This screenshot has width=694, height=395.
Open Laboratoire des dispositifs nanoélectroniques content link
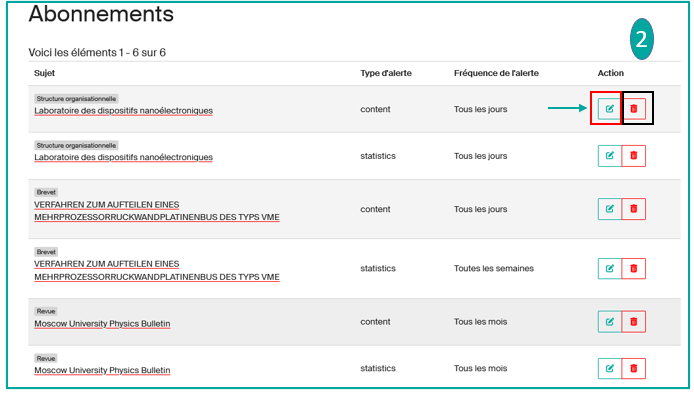[123, 111]
